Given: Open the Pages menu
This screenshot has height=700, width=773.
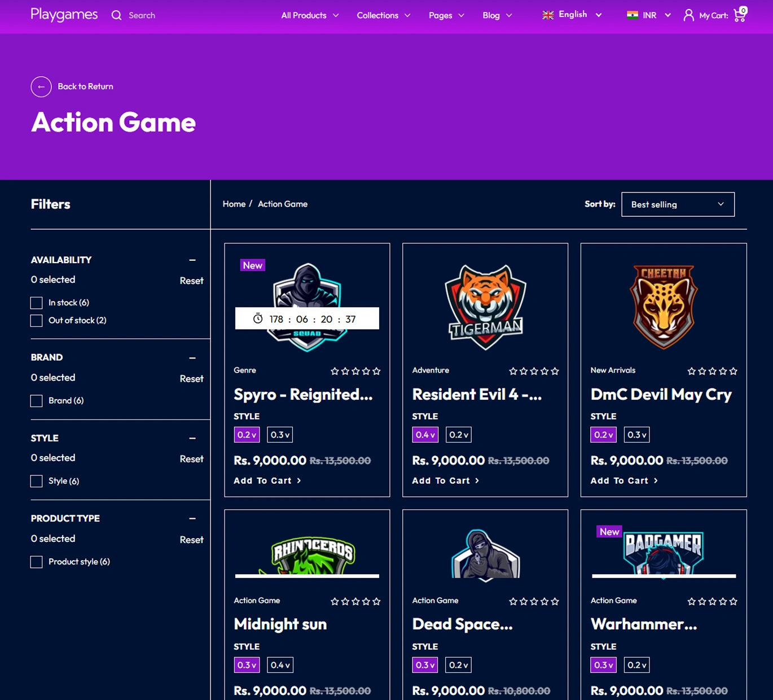Looking at the screenshot, I should (446, 15).
